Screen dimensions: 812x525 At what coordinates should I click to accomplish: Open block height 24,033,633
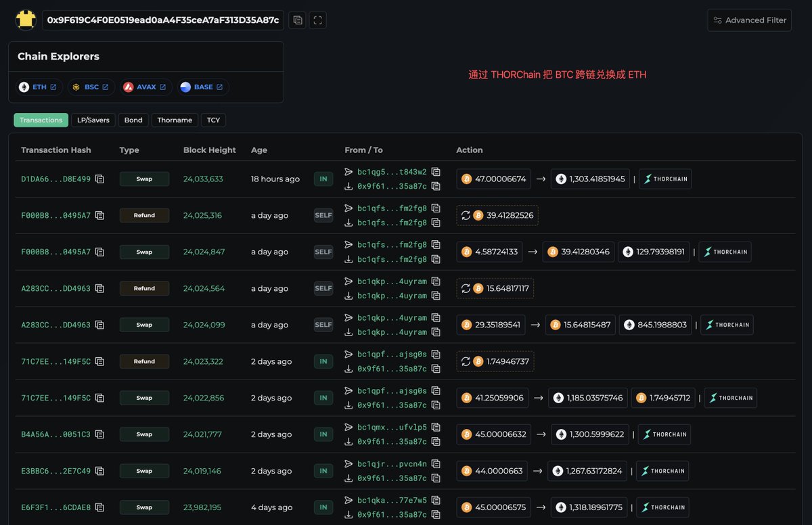203,179
